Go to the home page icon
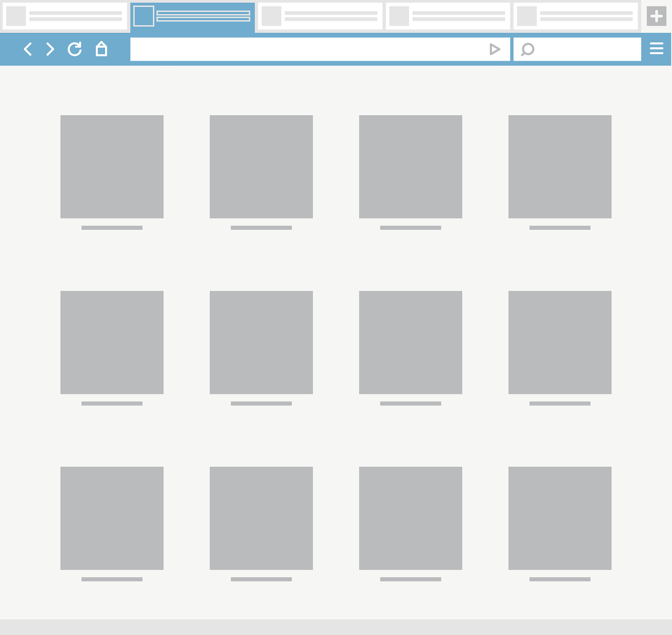 point(101,49)
